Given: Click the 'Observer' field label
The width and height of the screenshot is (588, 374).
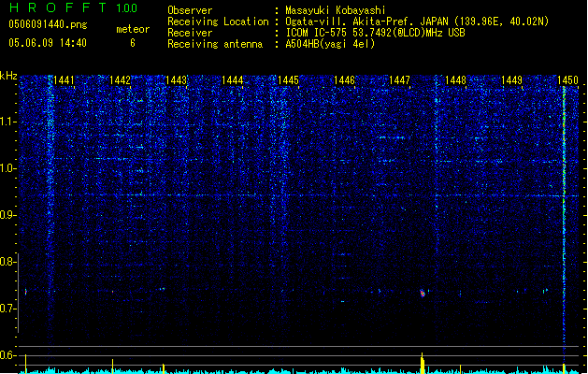Looking at the screenshot, I should pyautogui.click(x=190, y=10).
